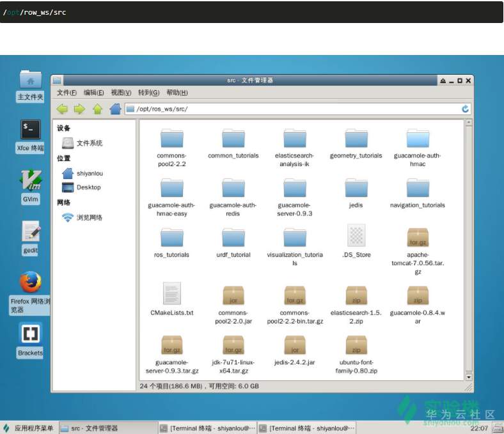
Task: Switch to the second Terminal 终端 taskbar entry
Action: point(307,428)
